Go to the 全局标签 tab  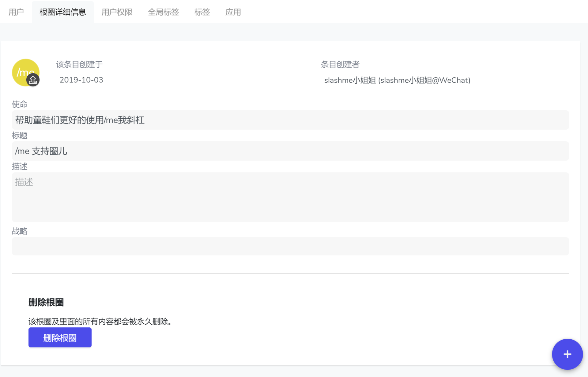point(164,12)
